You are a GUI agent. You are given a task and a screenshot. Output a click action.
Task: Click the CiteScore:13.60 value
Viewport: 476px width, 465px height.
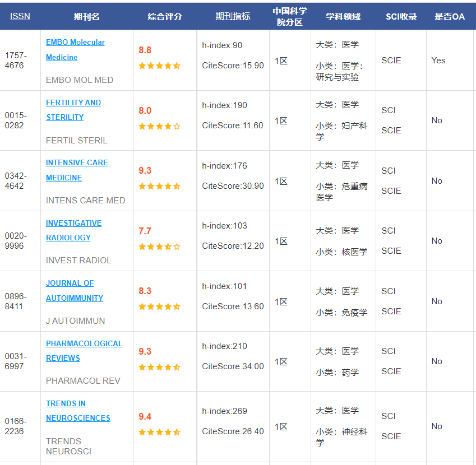233,306
